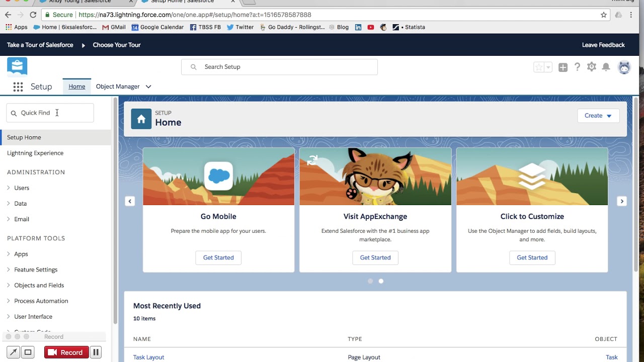Click the AppExchange mascot card image
This screenshot has width=644, height=362.
[x=375, y=176]
